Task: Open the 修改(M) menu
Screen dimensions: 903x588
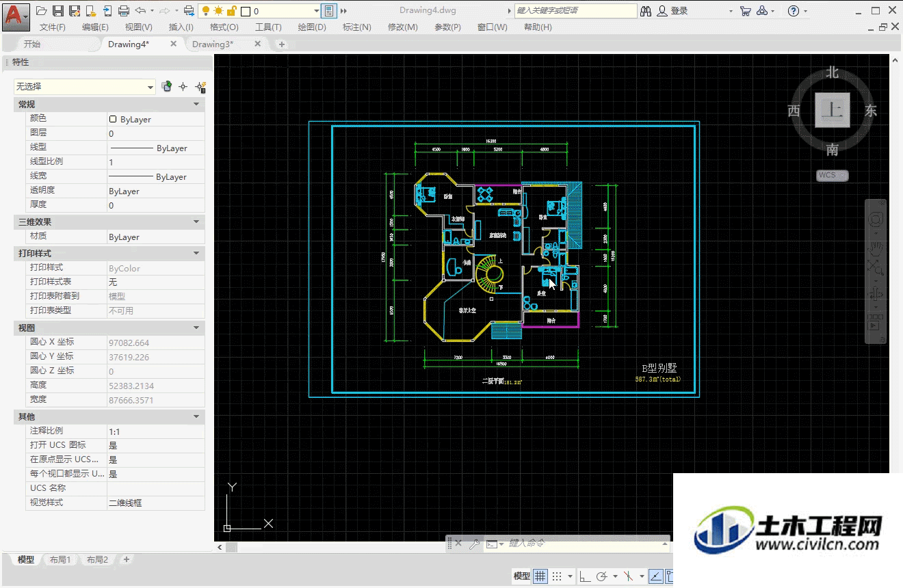Action: pos(402,27)
